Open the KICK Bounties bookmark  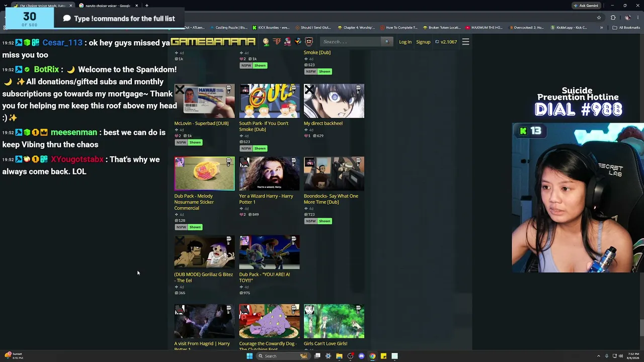[271, 28]
